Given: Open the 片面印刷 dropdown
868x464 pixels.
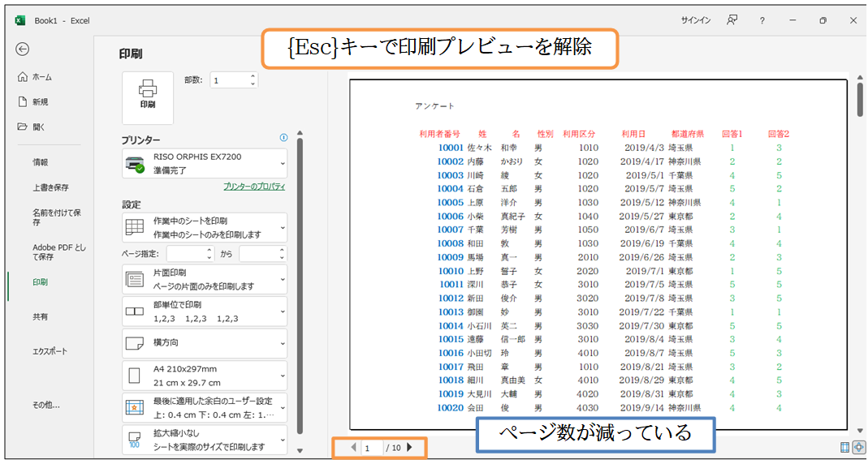Looking at the screenshot, I should point(205,279).
